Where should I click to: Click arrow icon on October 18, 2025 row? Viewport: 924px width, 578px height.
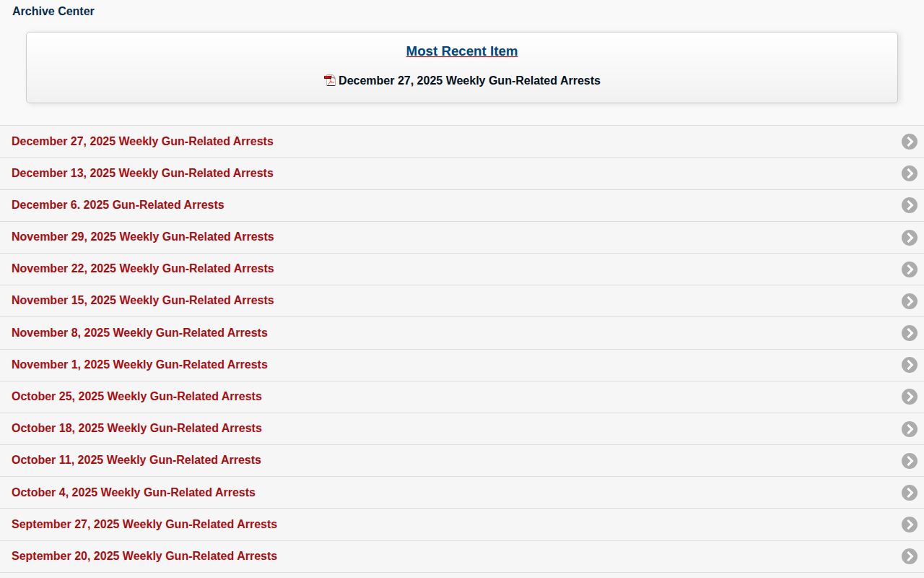(910, 429)
